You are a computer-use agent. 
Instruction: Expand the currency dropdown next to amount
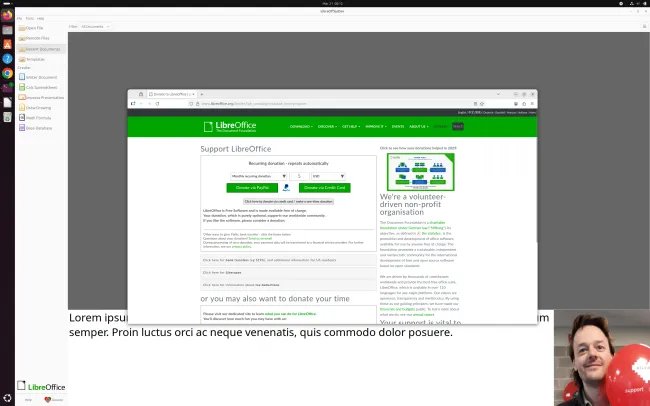328,176
